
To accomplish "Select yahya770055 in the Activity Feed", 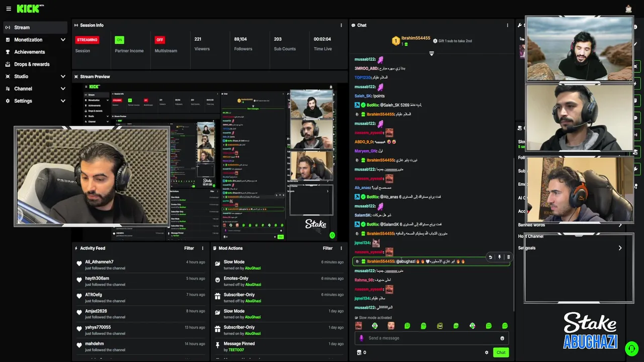I will tap(98, 327).
